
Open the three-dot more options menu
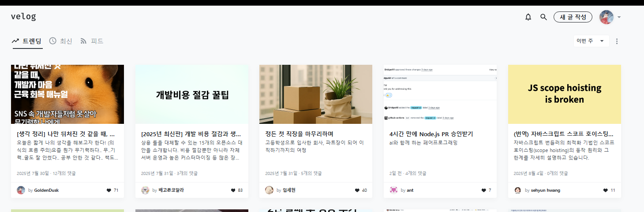click(617, 41)
